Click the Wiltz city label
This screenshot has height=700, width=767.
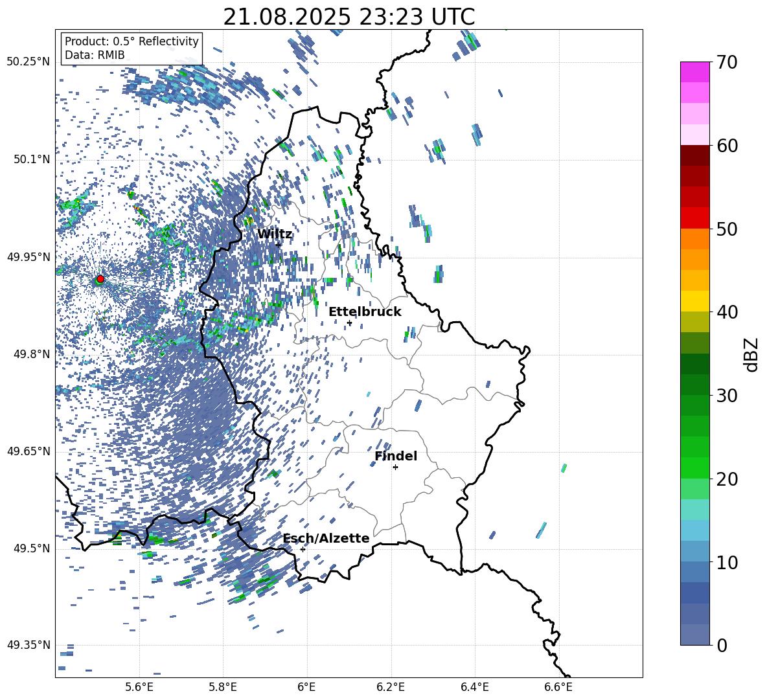click(275, 234)
